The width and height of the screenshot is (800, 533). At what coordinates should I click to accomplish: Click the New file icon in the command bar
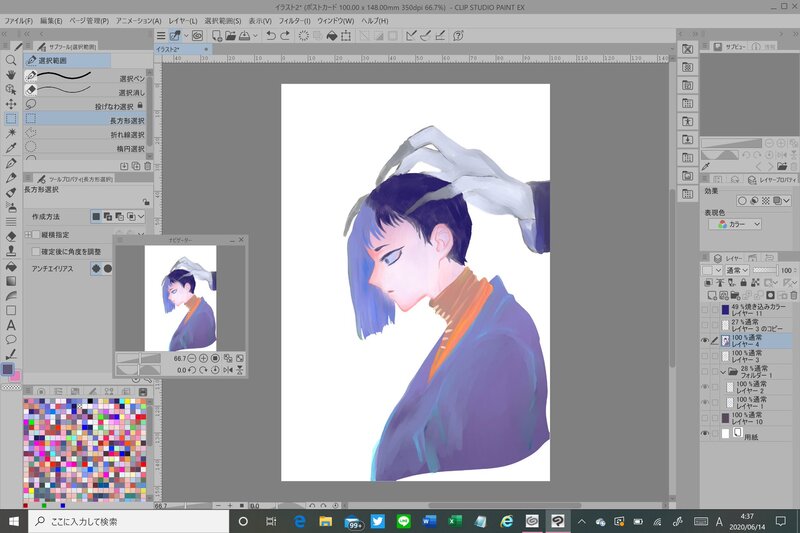[217, 35]
